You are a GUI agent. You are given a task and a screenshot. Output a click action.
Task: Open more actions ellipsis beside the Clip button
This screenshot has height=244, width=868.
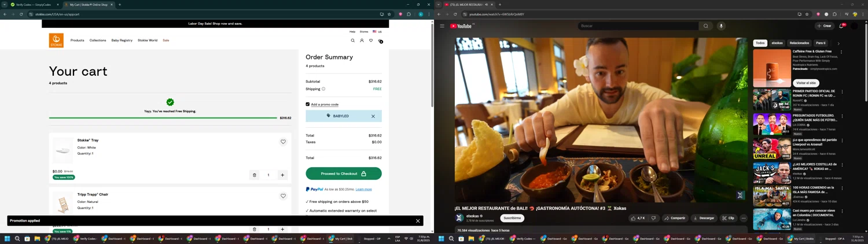pos(744,218)
